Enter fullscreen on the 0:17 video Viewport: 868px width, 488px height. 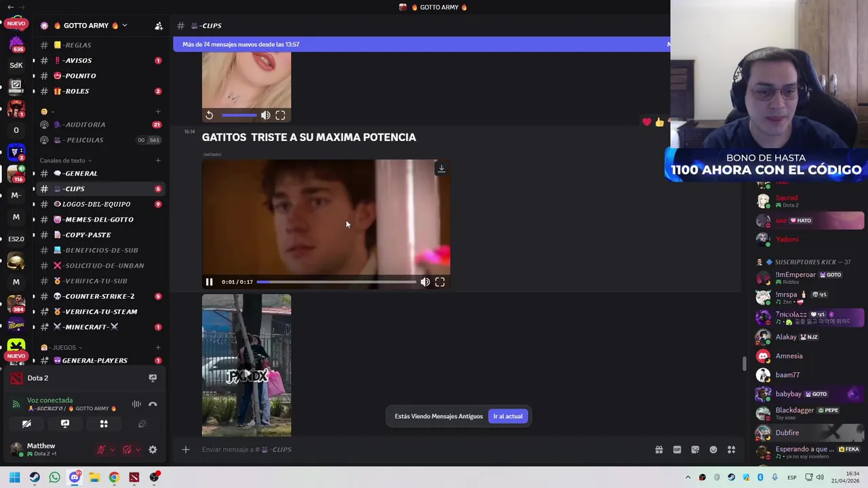click(440, 282)
